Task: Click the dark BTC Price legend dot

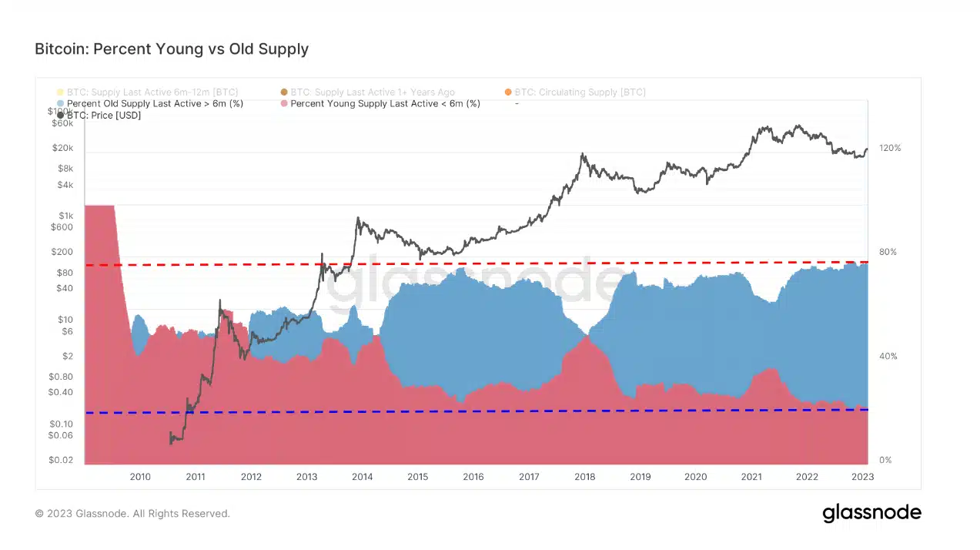Action: [61, 116]
